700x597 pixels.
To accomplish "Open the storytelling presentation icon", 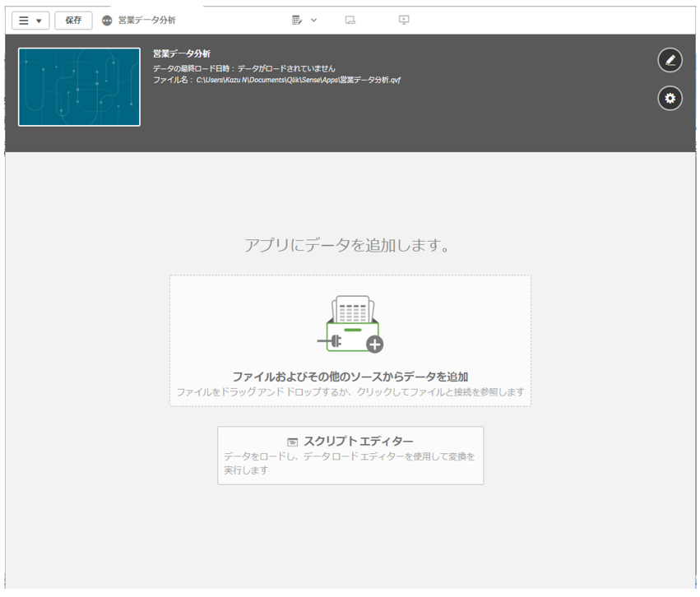I will point(404,21).
